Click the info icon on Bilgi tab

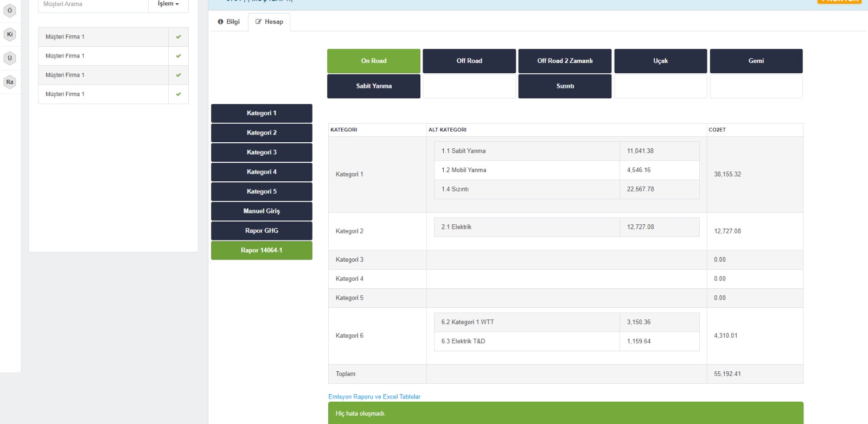point(221,22)
